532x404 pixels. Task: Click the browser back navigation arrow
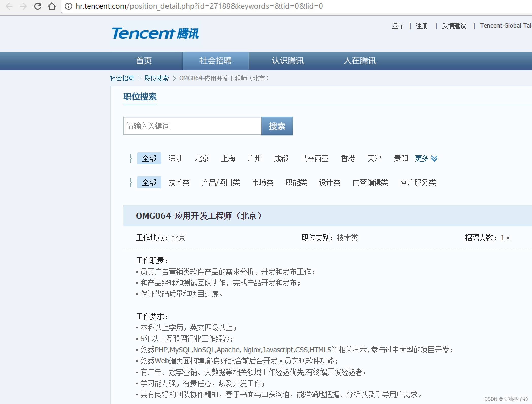tap(9, 6)
